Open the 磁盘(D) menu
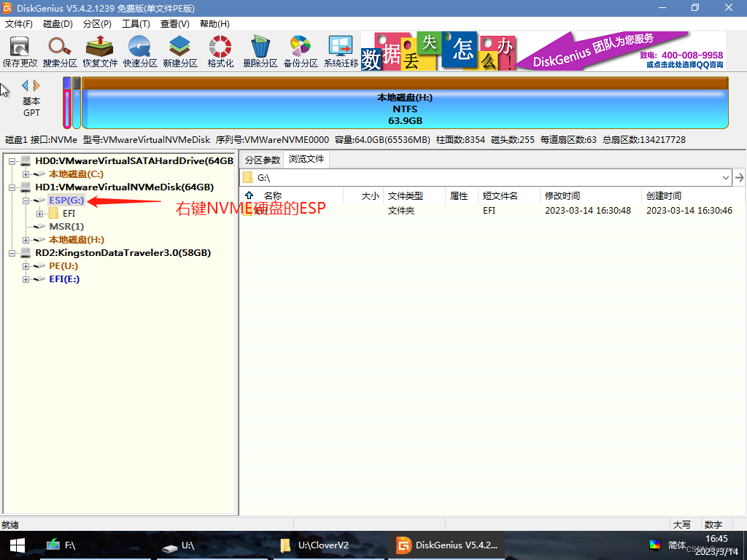 coord(58,24)
